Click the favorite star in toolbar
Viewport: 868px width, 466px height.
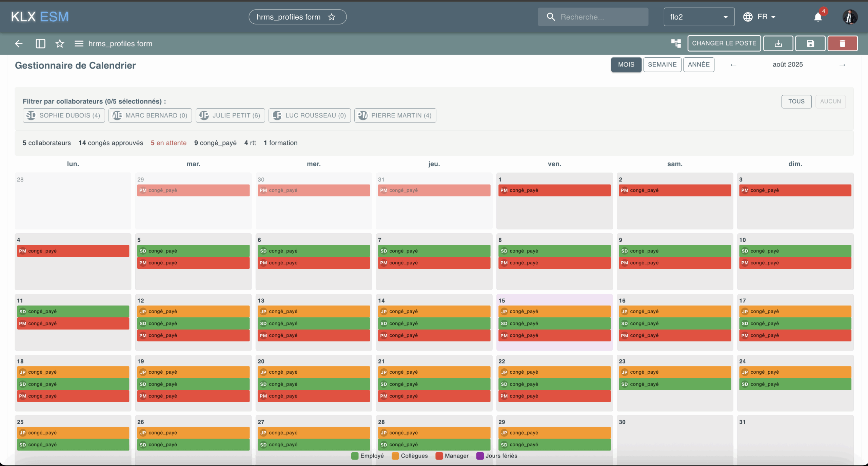60,43
